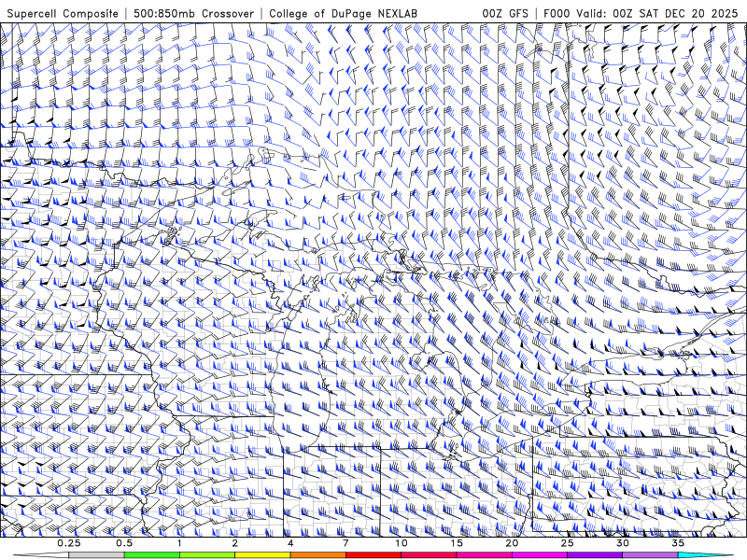The width and height of the screenshot is (747, 560).
Task: Click the bright green color bar segment
Action: [x=152, y=555]
